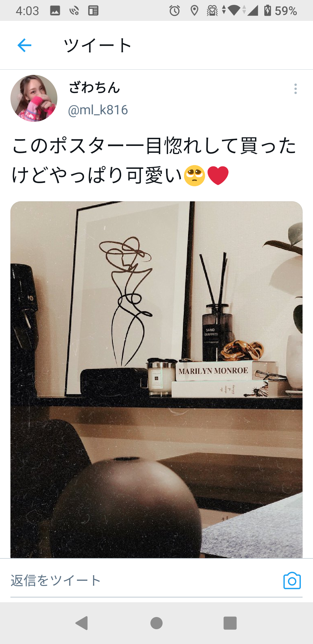The height and width of the screenshot is (644, 313).
Task: Tap the display name ざわちん
Action: (x=94, y=87)
